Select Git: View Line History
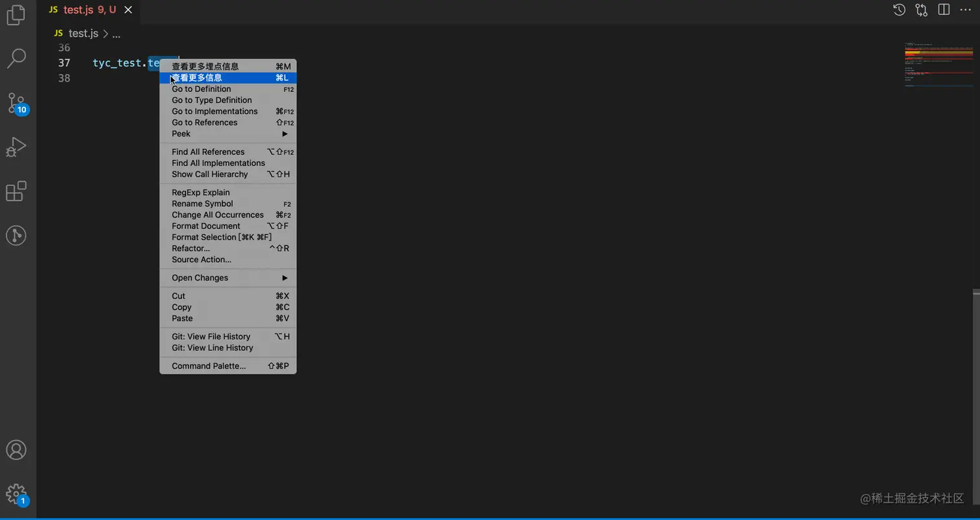 pyautogui.click(x=228, y=348)
